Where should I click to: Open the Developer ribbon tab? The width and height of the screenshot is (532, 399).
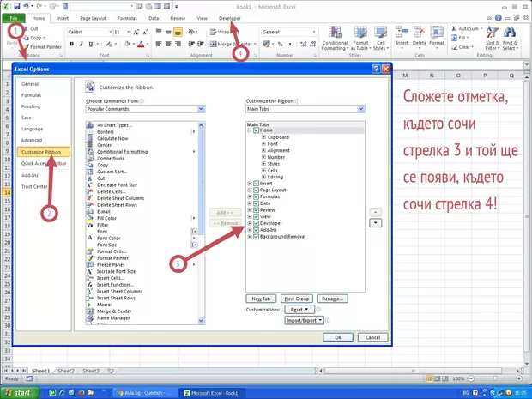(x=230, y=17)
